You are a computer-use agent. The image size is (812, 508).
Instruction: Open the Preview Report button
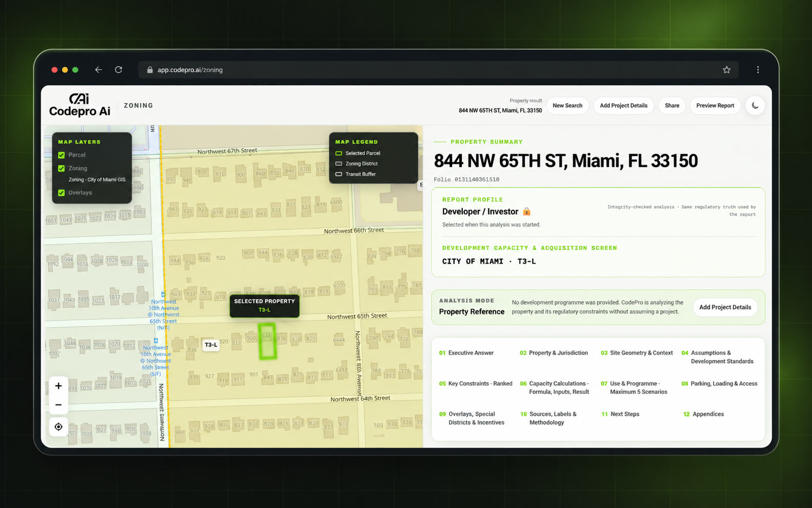coord(715,105)
